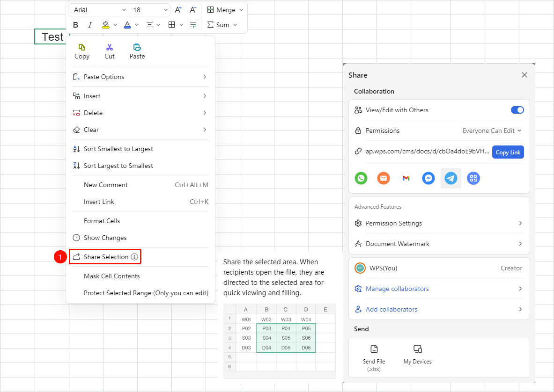
Task: Click the cell borders icon
Action: coord(172,25)
